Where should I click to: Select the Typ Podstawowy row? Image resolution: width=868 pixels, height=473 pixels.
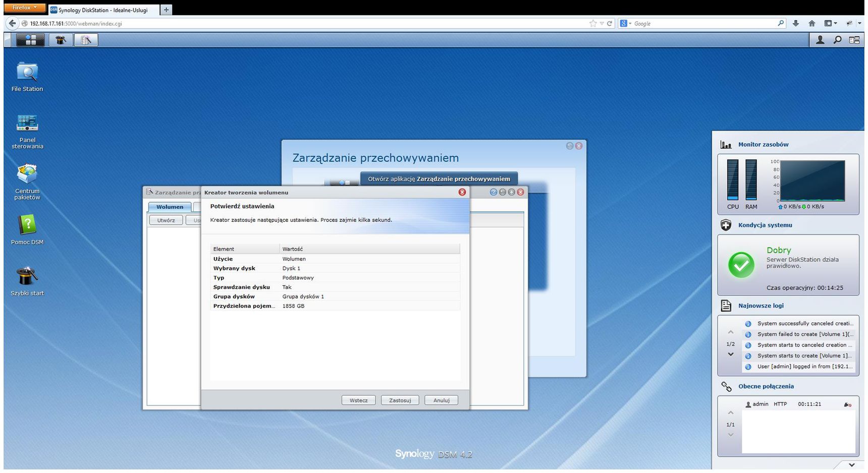(x=335, y=278)
